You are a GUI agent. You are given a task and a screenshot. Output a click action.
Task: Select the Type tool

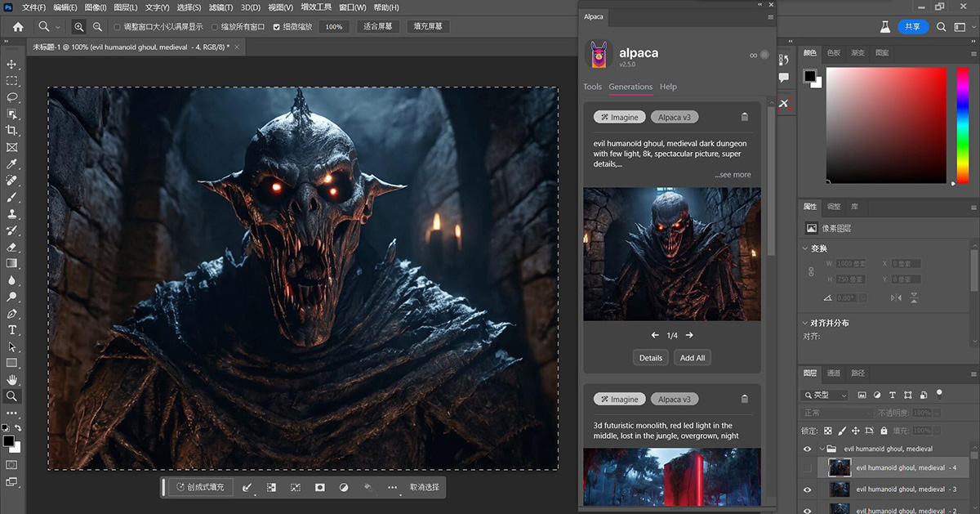click(11, 329)
